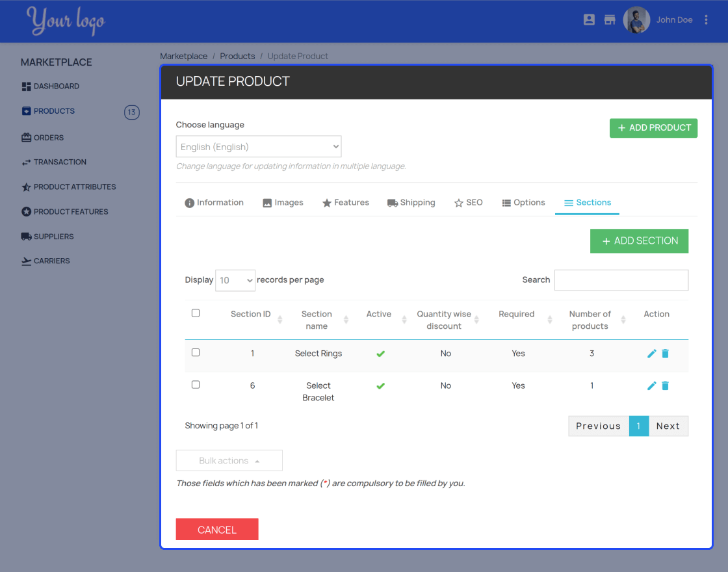Open Transaction in the sidebar

tap(54, 162)
